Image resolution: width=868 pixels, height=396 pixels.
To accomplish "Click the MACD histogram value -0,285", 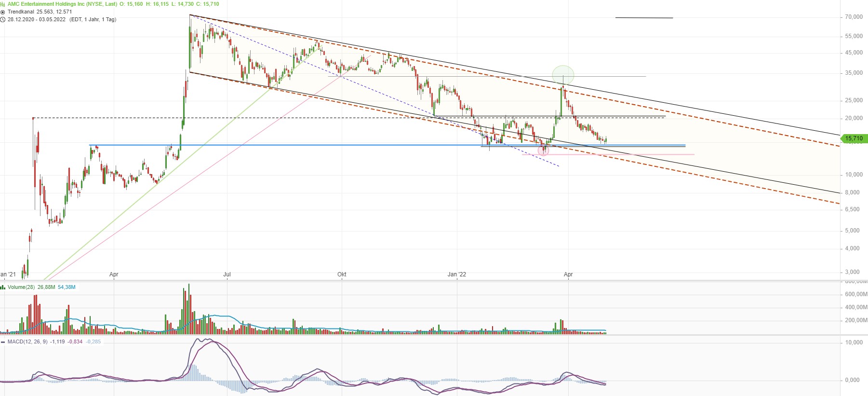I will pos(93,341).
